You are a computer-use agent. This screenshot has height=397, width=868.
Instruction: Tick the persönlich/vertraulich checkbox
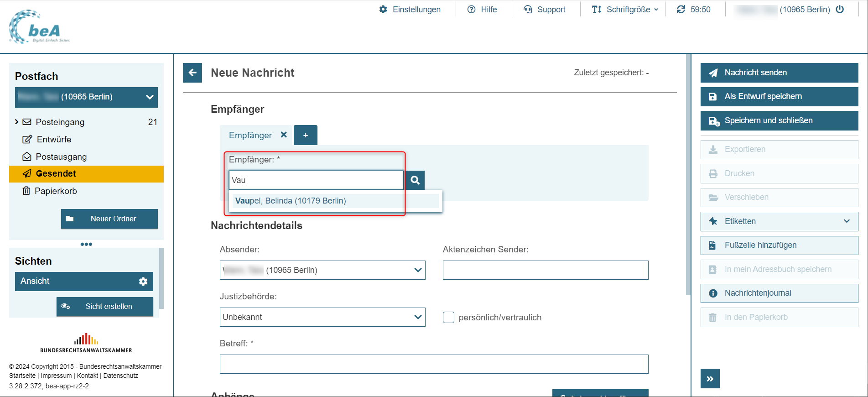click(448, 317)
